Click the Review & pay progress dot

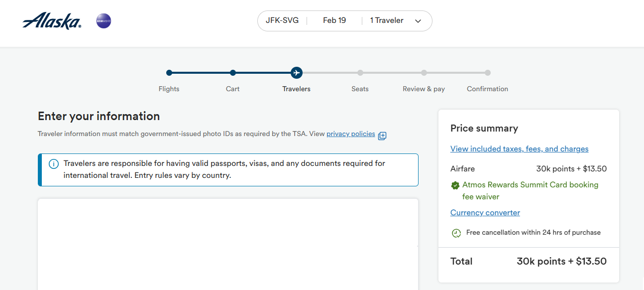pos(424,73)
